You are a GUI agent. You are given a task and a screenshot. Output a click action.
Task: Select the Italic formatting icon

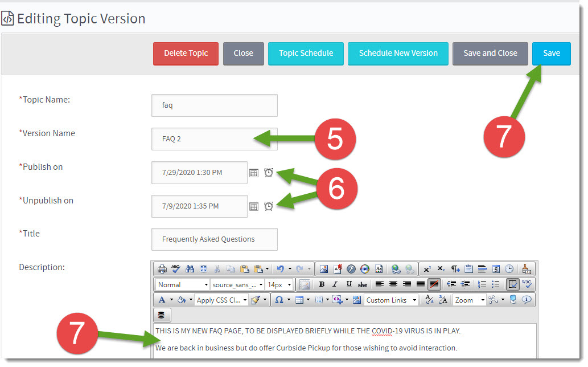pos(335,284)
